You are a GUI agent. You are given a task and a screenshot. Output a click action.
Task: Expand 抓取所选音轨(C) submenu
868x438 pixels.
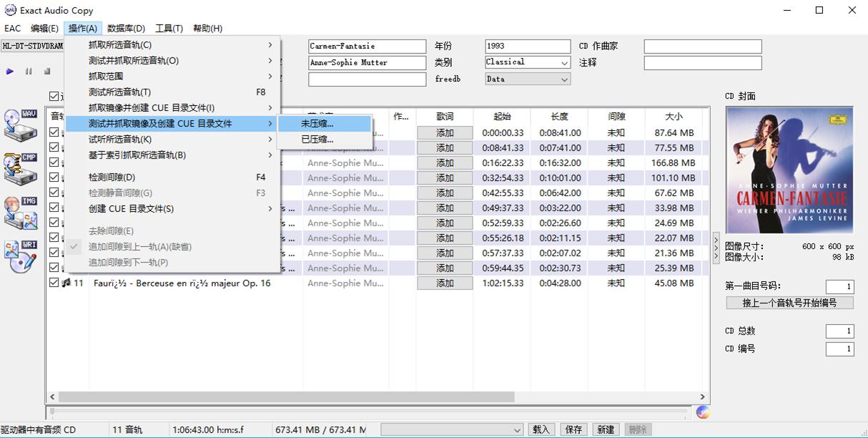click(173, 44)
